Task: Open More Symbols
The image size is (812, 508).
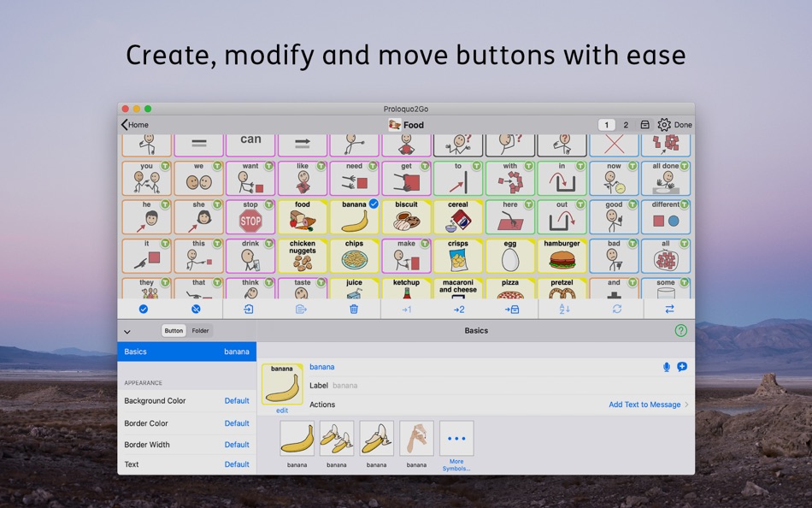Action: coord(456,446)
